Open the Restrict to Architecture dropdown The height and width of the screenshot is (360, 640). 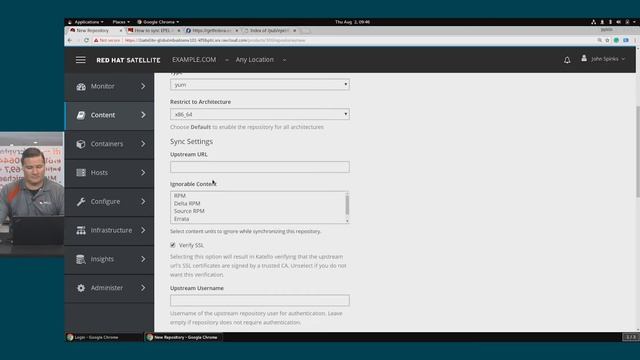(260, 114)
